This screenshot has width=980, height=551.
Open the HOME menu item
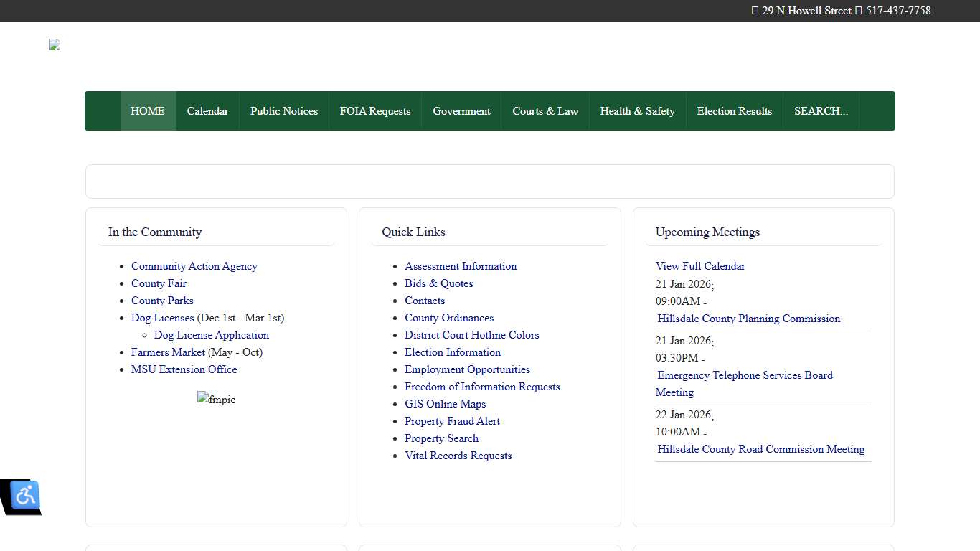coord(148,111)
